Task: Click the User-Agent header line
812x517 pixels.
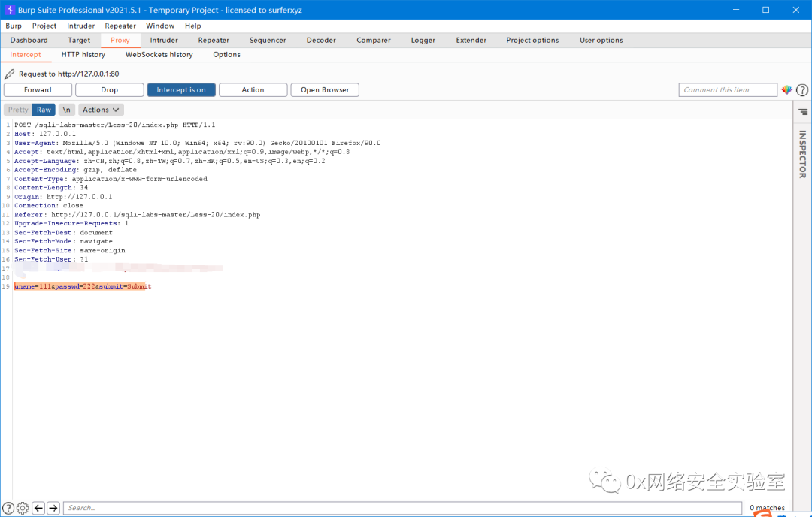Action: pos(197,143)
